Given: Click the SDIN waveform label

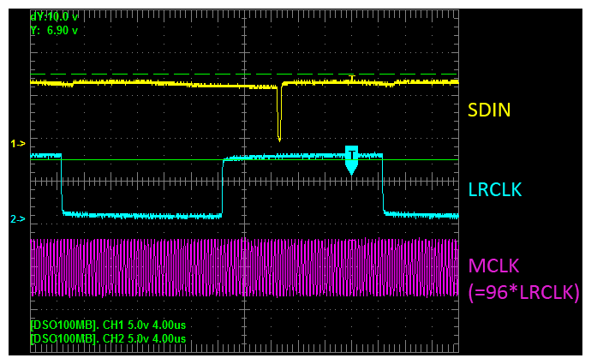Looking at the screenshot, I should tap(489, 110).
